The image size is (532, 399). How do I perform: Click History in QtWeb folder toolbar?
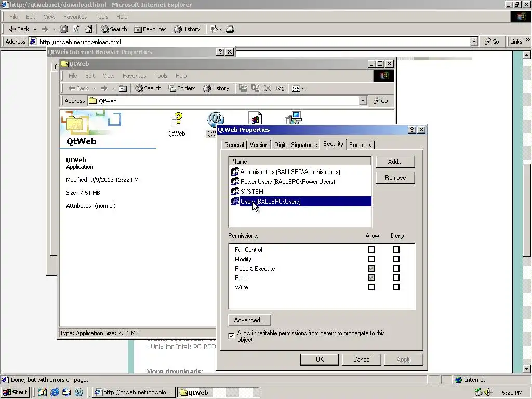216,88
